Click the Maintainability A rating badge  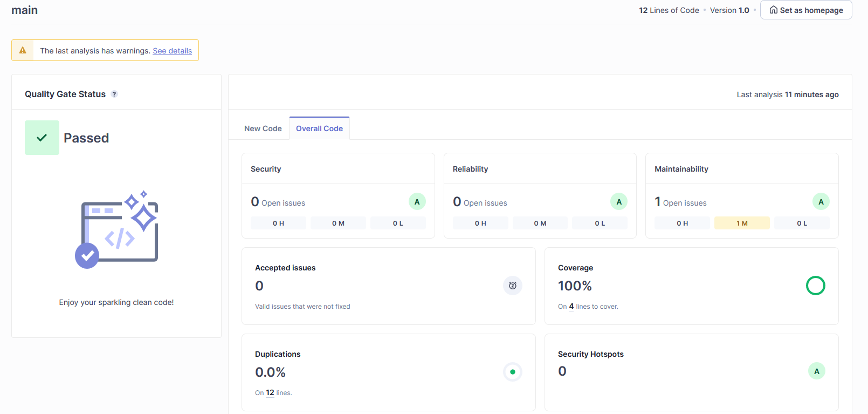click(821, 202)
